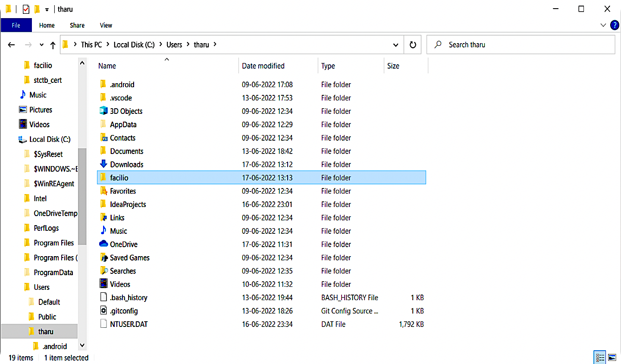Open the File menu
The height and width of the screenshot is (364, 621).
[x=16, y=25]
